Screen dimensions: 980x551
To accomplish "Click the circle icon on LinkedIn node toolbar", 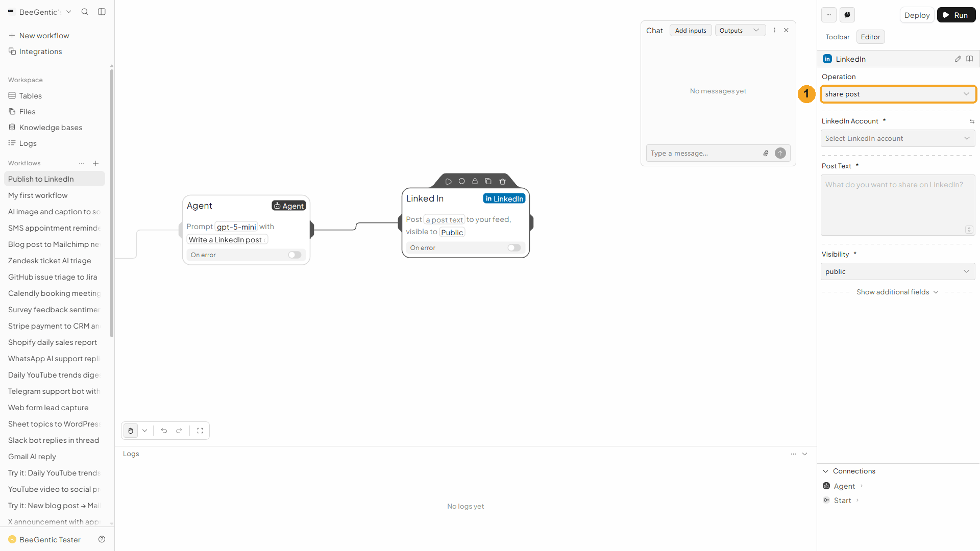I will click(x=461, y=181).
